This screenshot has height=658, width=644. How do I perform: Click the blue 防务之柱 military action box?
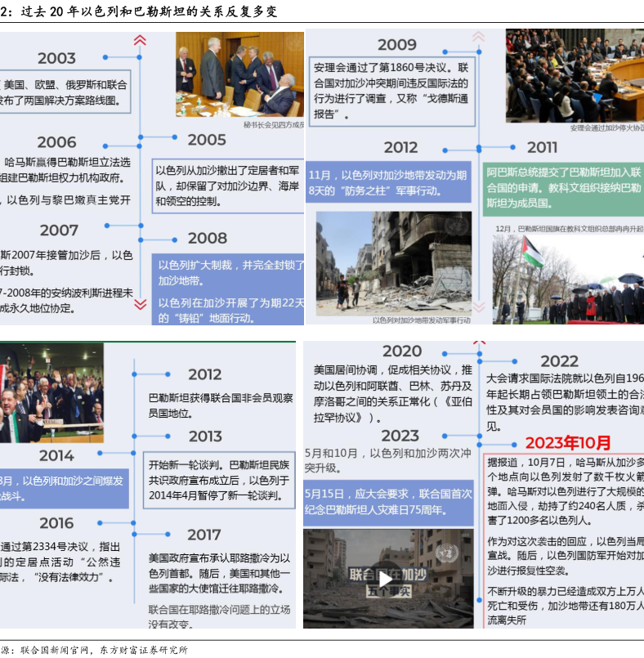tap(388, 182)
